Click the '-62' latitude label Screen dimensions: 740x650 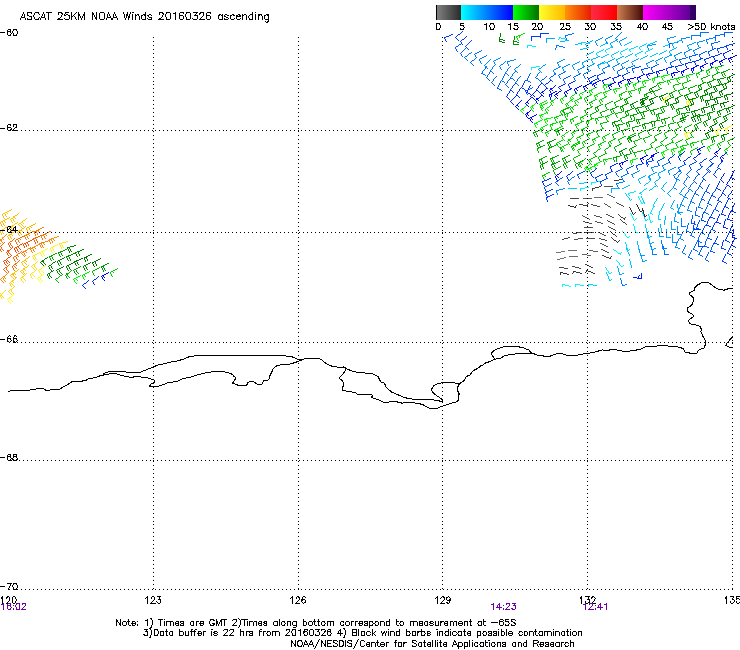click(x=9, y=128)
